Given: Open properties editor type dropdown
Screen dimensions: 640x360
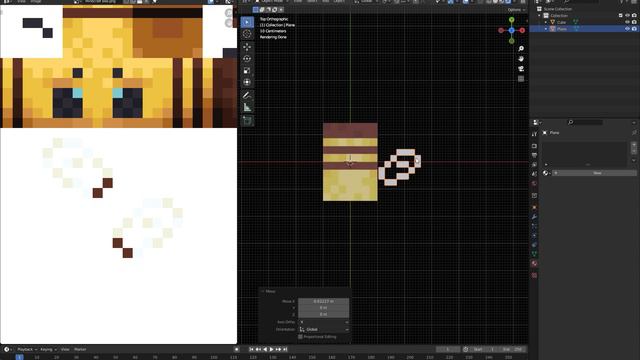Looking at the screenshot, I should point(537,122).
